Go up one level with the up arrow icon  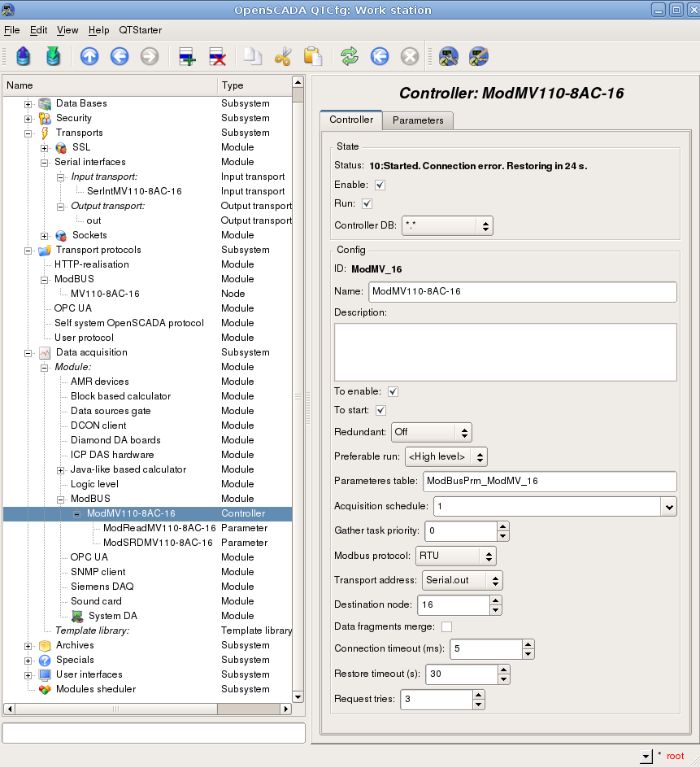click(89, 56)
